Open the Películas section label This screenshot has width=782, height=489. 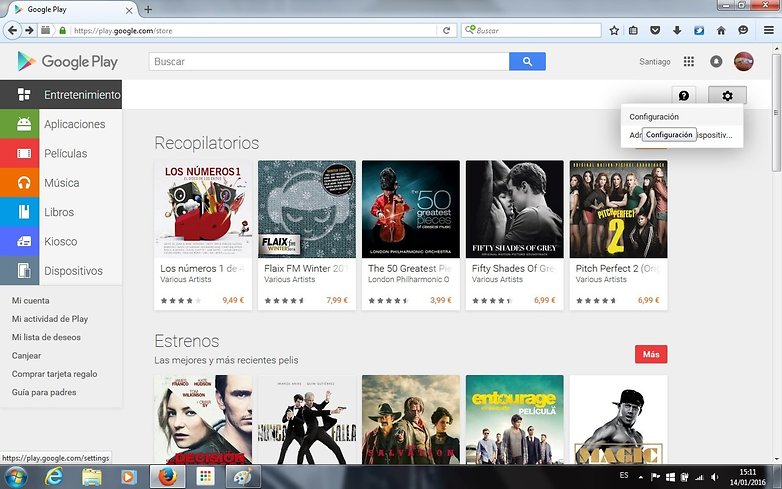coord(65,154)
